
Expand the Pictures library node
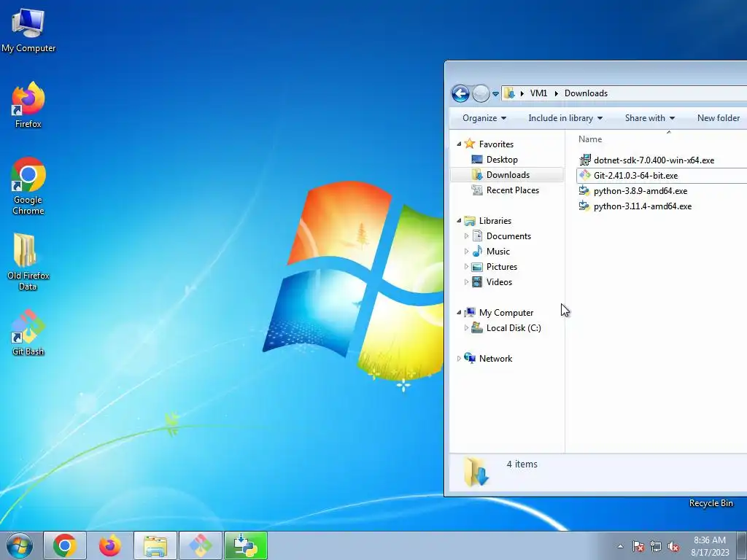click(x=466, y=266)
